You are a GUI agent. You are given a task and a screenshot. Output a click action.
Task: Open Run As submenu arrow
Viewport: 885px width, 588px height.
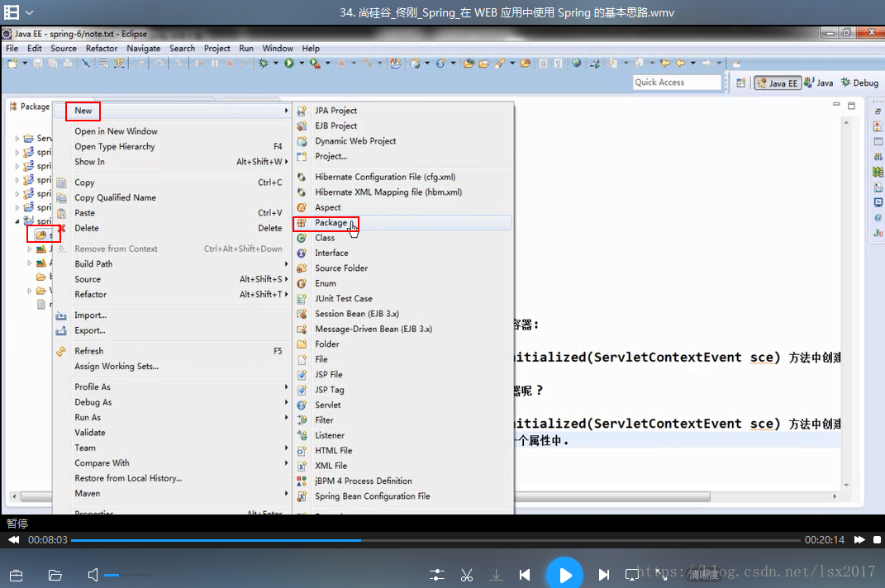[286, 418]
